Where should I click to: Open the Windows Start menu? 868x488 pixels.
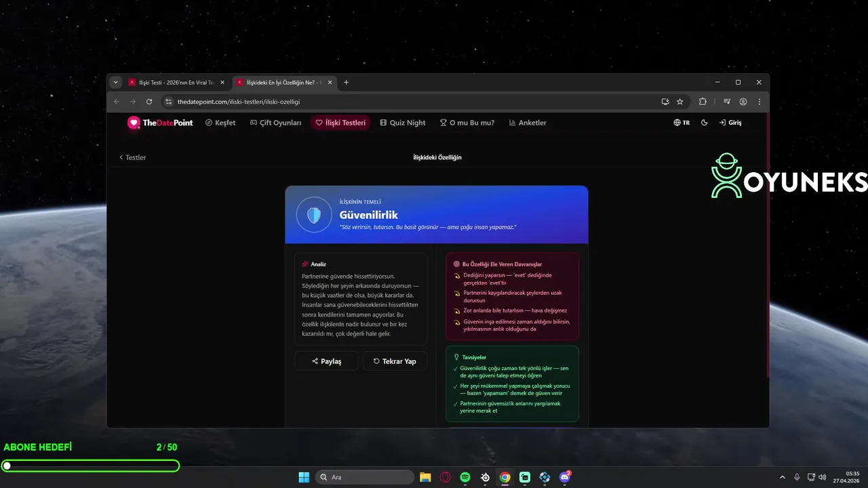point(304,477)
